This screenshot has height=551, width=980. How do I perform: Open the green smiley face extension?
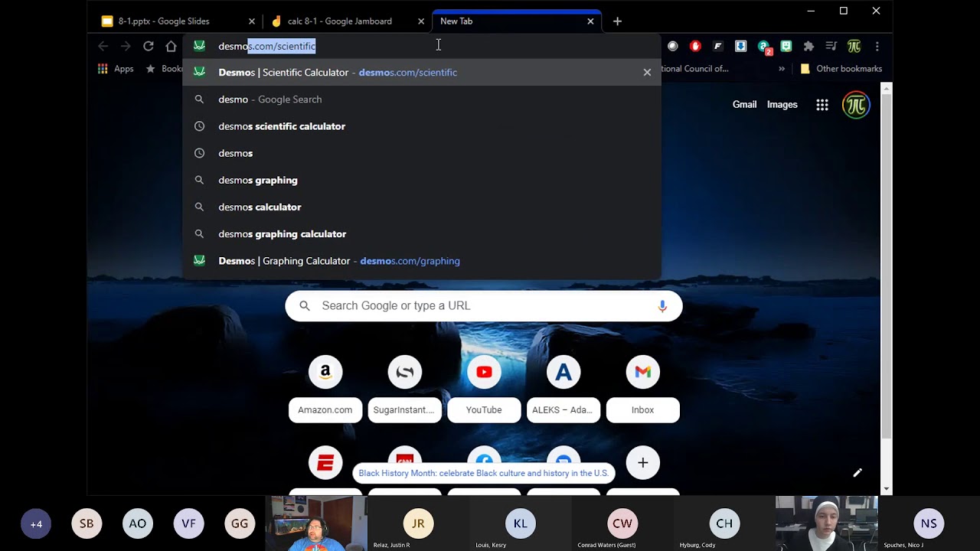tap(786, 46)
